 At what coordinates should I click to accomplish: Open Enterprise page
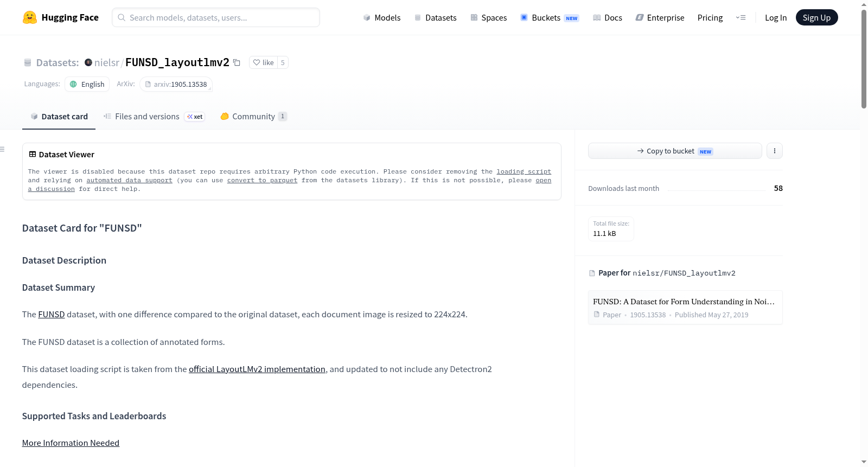(660, 17)
